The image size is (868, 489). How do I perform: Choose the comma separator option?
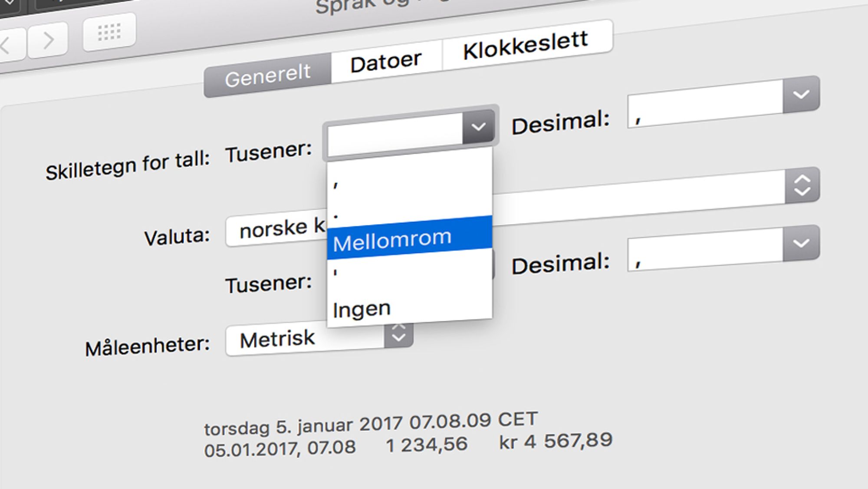[408, 183]
